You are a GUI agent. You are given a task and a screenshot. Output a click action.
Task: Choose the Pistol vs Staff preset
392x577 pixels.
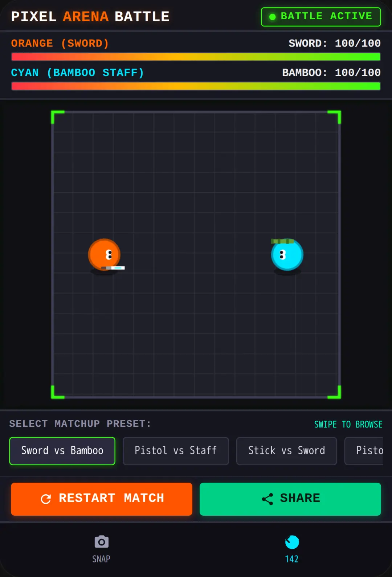pyautogui.click(x=176, y=451)
